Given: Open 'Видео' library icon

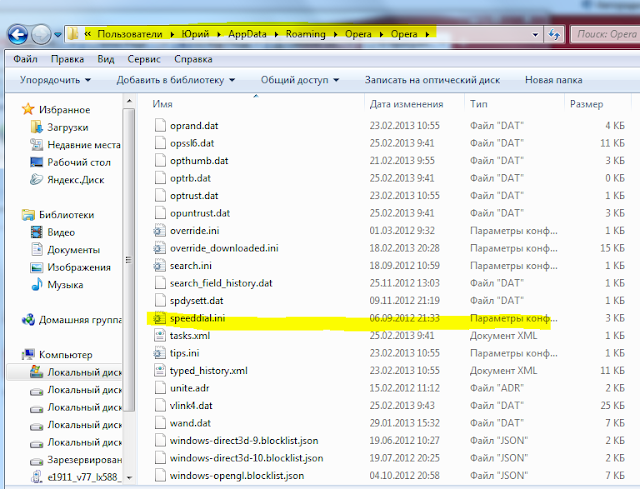Looking at the screenshot, I should point(36,232).
